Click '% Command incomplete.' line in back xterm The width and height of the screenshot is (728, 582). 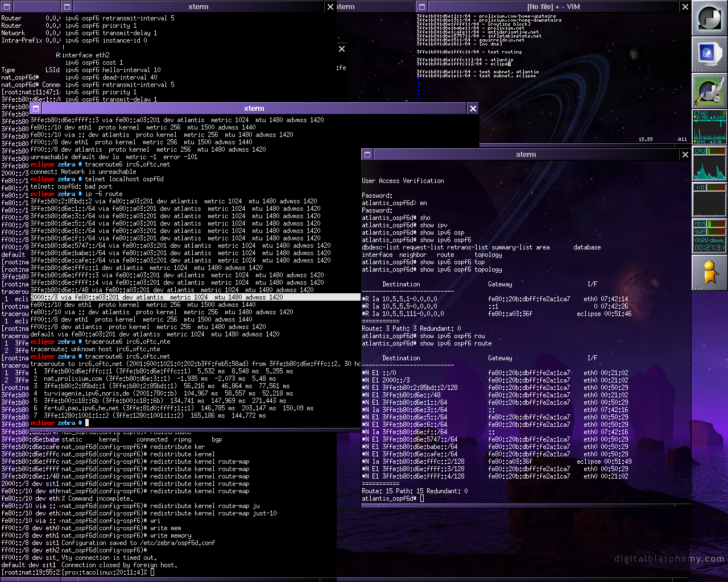click(97, 498)
